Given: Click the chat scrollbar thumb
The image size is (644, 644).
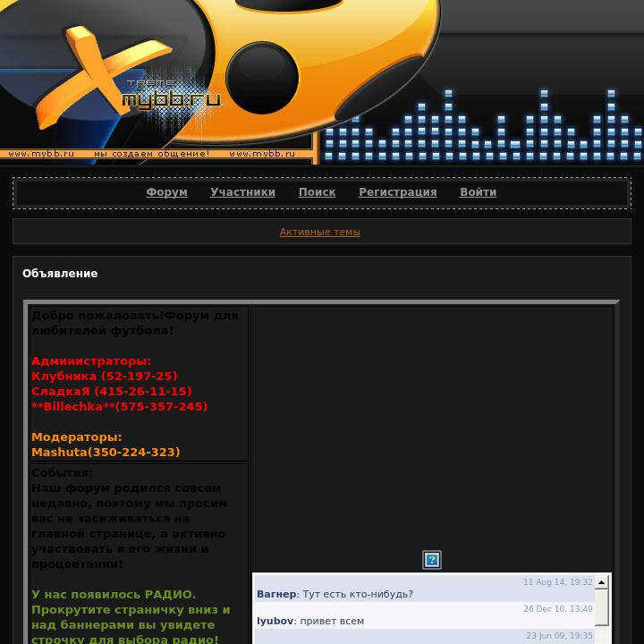Looking at the screenshot, I should click(602, 607).
